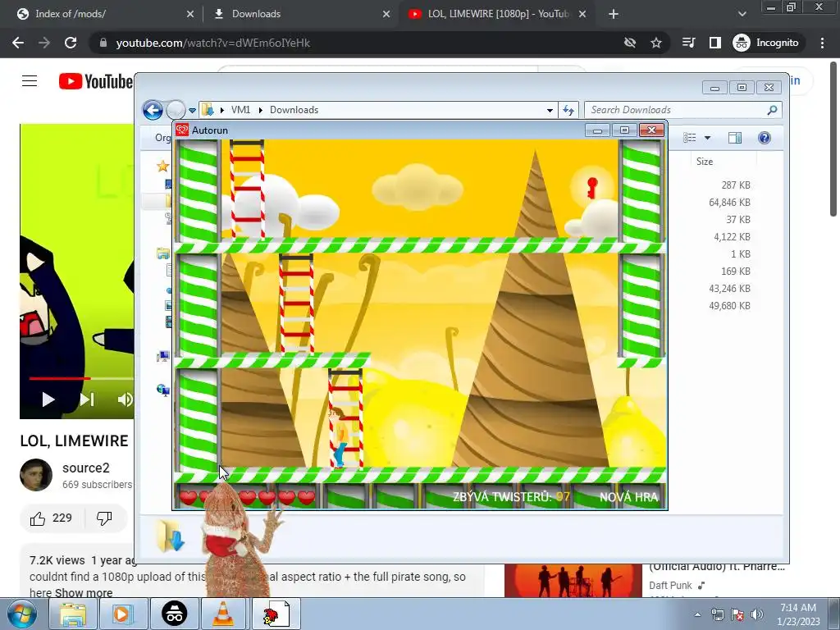This screenshot has width=840, height=630.
Task: Click the boy character on the ladder
Action: [x=339, y=437]
